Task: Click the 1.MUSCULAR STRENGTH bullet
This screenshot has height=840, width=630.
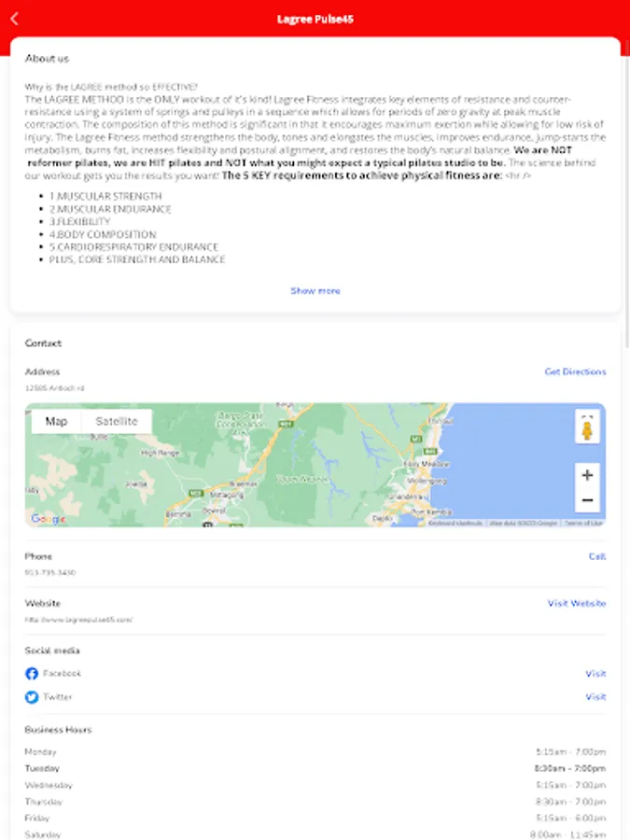Action: [105, 196]
